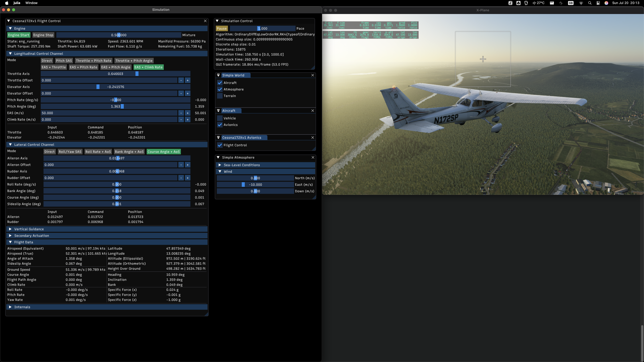Select Pitch SAS mode

tap(64, 61)
